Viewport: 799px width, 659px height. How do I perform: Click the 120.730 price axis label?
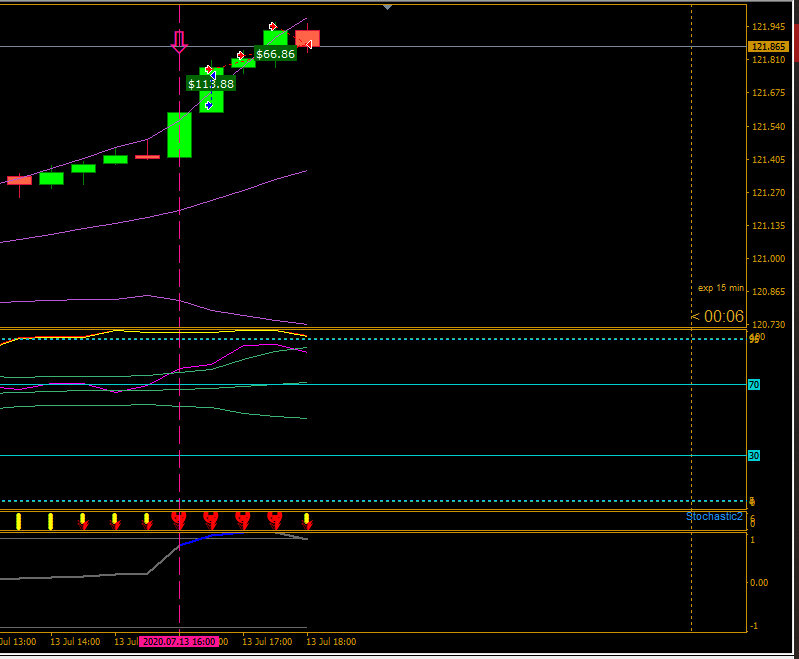click(768, 325)
